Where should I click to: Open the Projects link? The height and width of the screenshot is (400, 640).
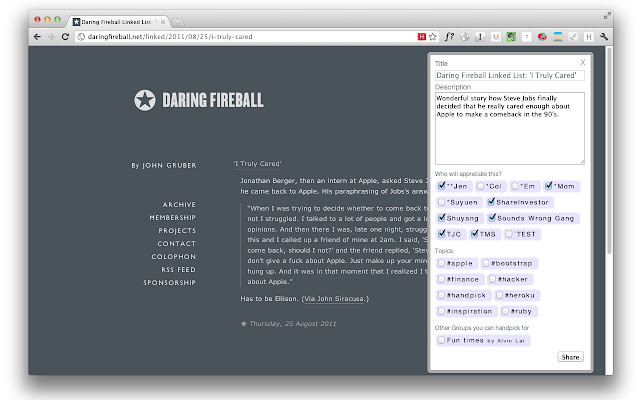tap(177, 231)
